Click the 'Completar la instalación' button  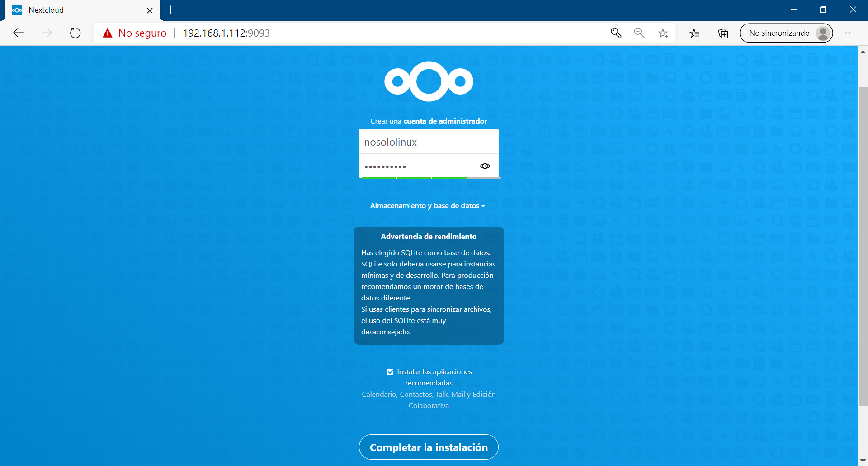(428, 447)
